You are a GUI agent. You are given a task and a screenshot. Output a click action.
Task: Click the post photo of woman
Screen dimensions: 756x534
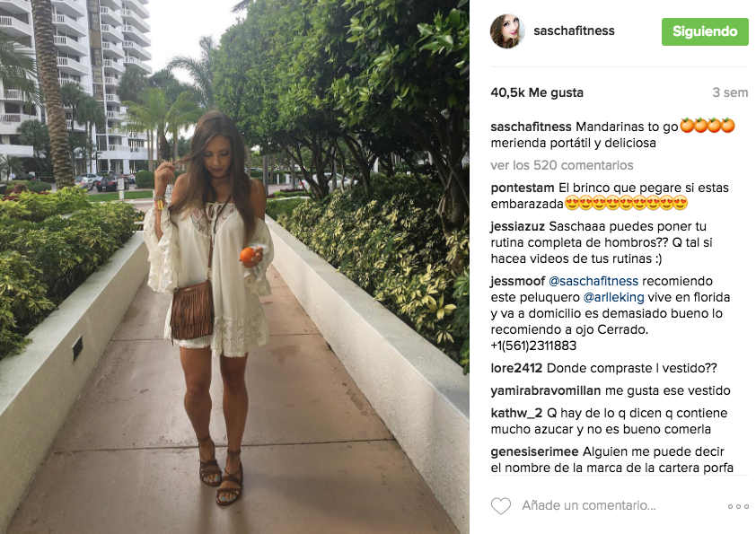click(x=235, y=267)
